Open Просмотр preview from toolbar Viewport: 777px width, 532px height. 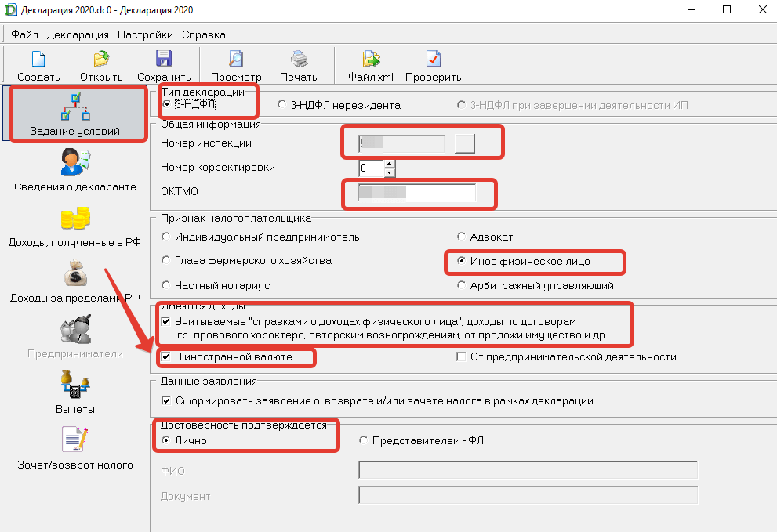236,60
